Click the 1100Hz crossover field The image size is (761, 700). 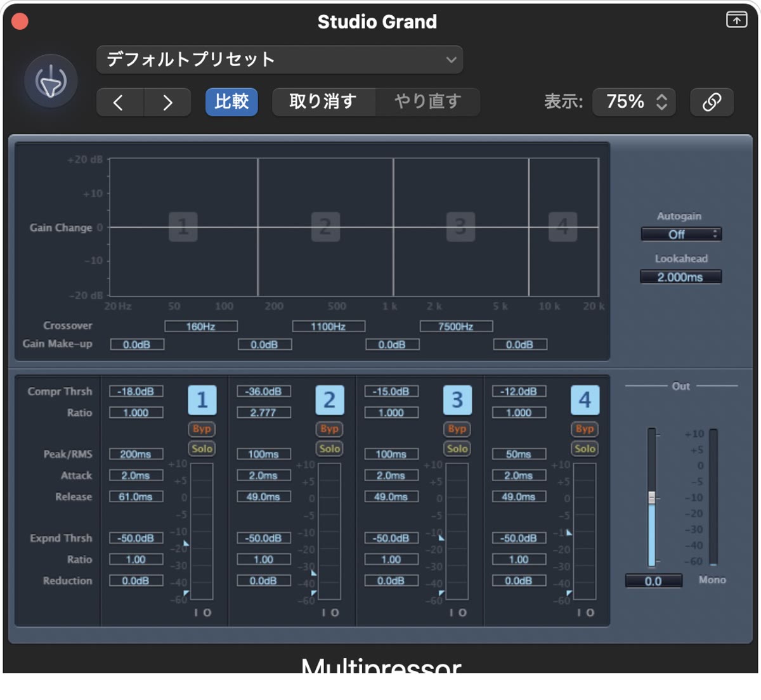[x=328, y=327]
